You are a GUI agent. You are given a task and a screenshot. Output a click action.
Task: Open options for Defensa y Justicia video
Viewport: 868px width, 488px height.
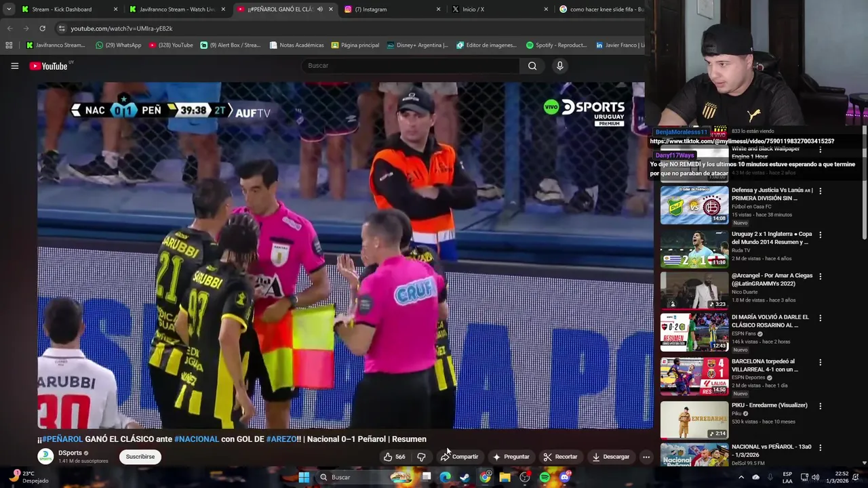[820, 191]
